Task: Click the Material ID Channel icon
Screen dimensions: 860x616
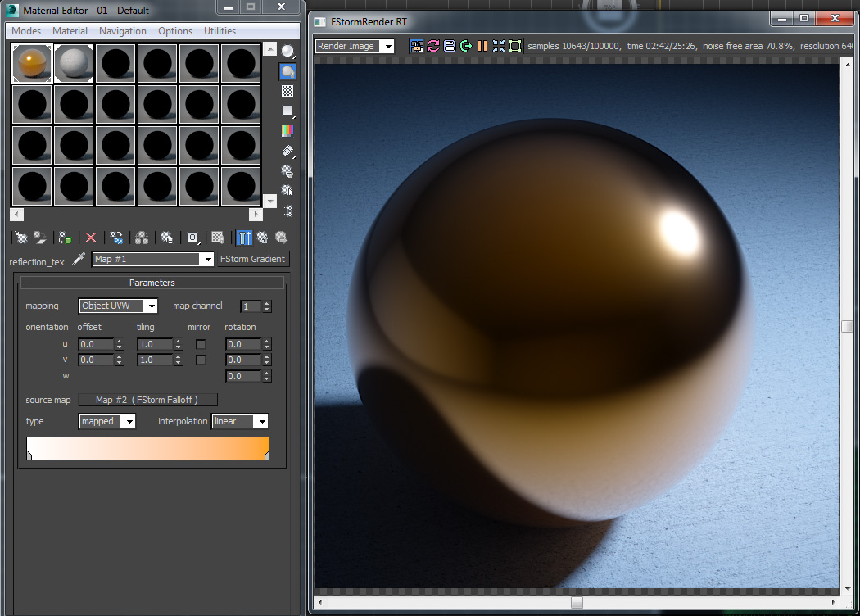Action: click(x=192, y=238)
